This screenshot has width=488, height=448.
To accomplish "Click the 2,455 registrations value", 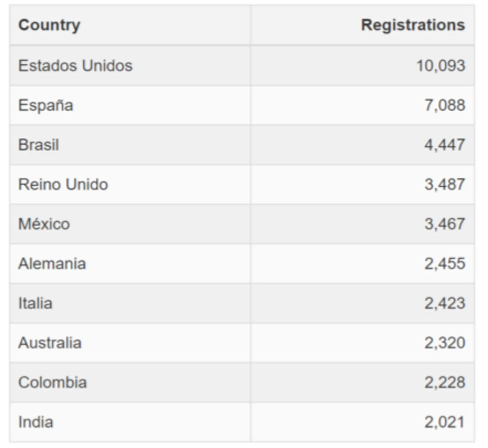I will [445, 263].
